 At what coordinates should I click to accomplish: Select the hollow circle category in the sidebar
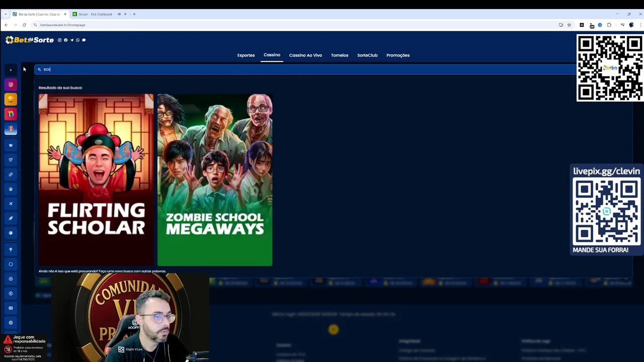(x=11, y=264)
